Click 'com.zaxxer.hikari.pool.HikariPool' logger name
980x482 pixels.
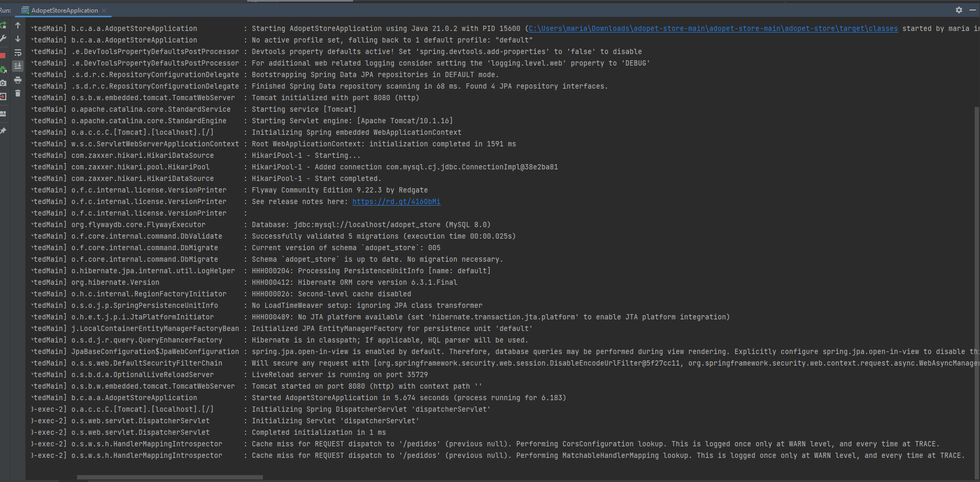(141, 167)
